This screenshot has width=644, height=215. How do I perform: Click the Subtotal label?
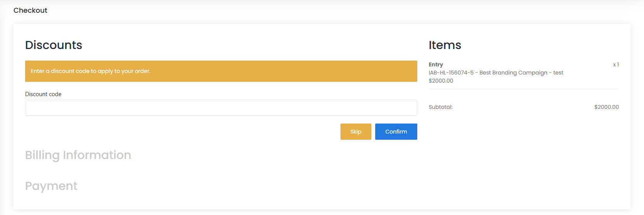coord(440,107)
